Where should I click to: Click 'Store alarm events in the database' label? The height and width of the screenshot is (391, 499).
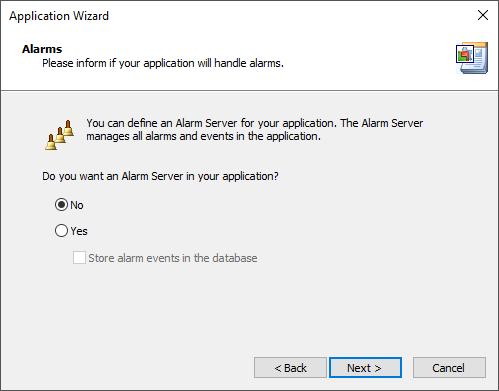pos(173,258)
